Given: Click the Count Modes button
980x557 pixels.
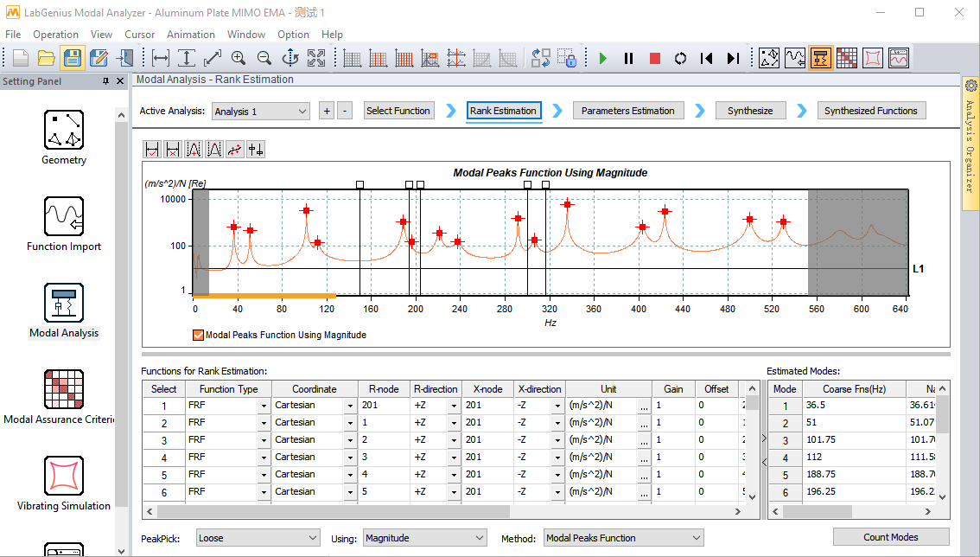Looking at the screenshot, I should (x=890, y=537).
